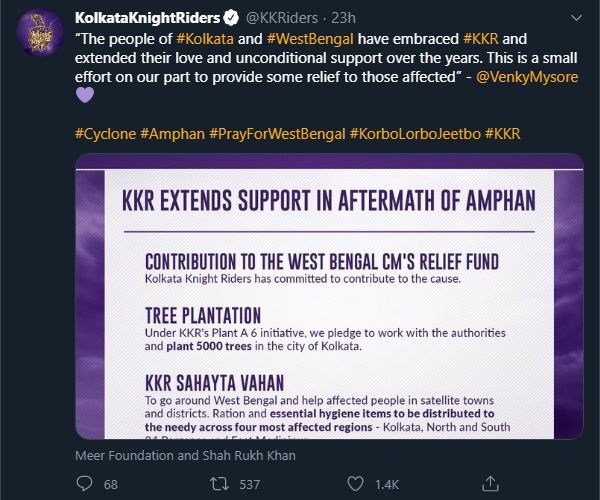Follow the @VenkyMysore mention link
Screen dimensions: 600x500
(527, 77)
